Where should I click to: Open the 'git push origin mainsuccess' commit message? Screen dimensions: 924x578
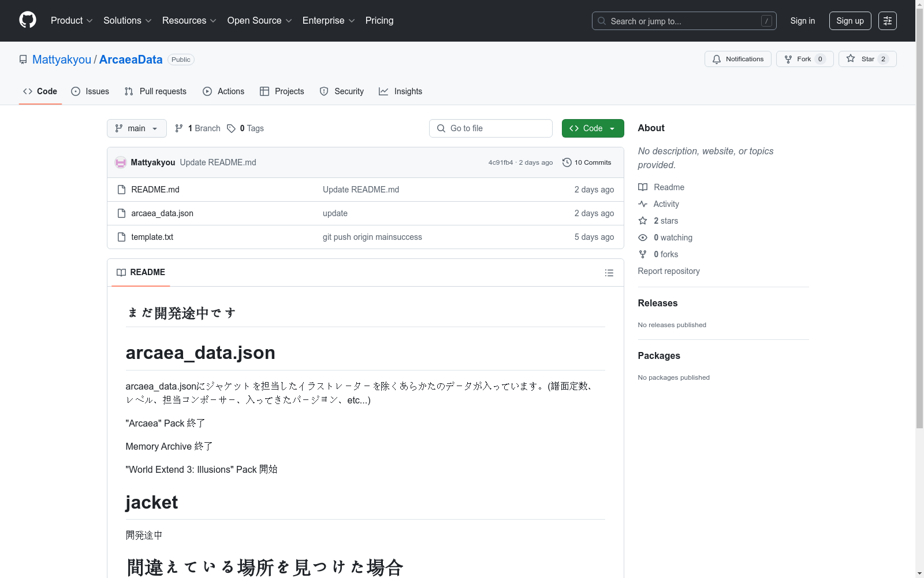[x=372, y=237]
